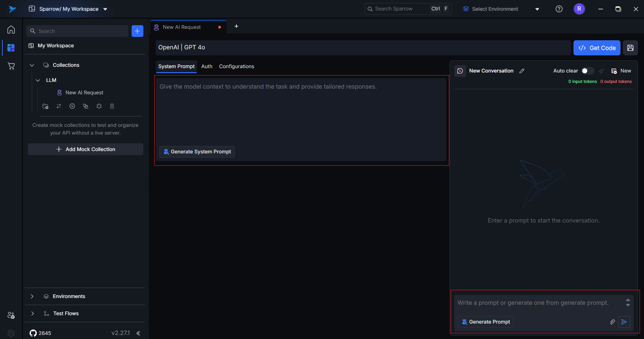
Task: Toggle the Auto clear switch
Action: (x=588, y=71)
